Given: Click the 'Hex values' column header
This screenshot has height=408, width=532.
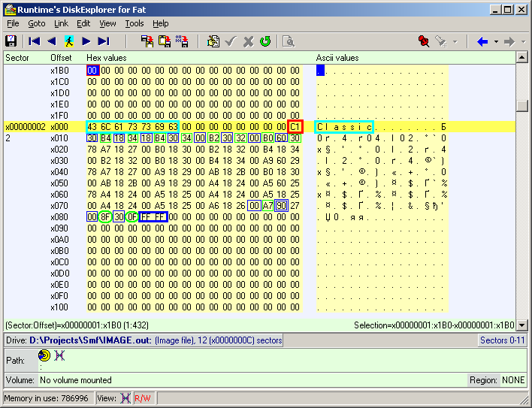Looking at the screenshot, I should pos(107,58).
